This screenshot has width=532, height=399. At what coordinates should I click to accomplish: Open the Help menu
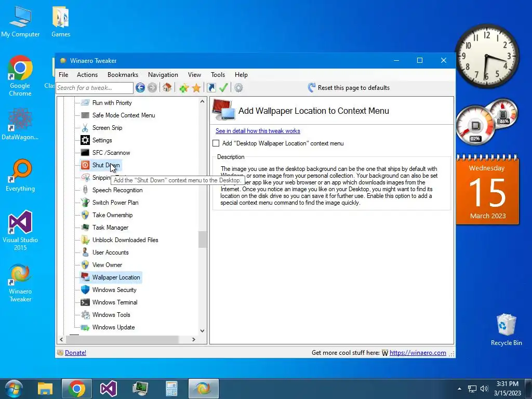tap(241, 75)
